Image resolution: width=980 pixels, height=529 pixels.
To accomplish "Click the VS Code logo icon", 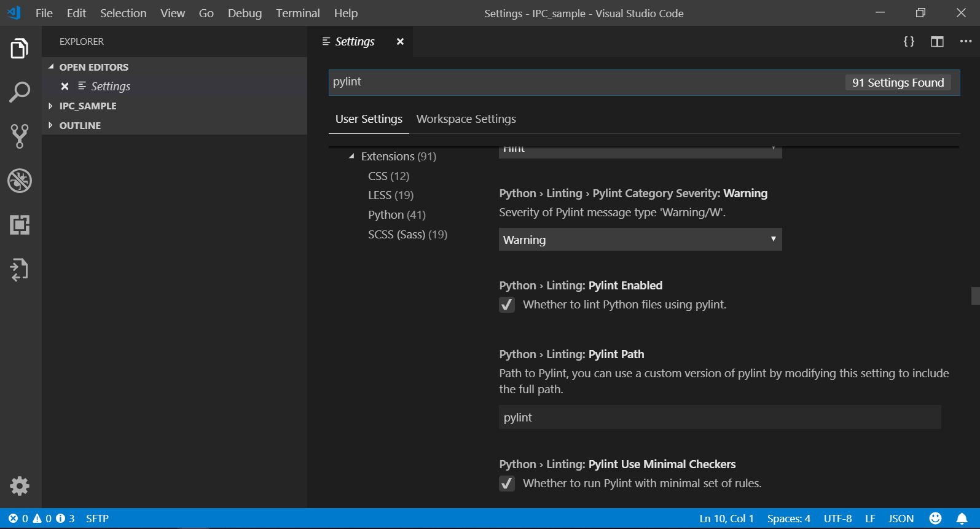I will pos(14,13).
